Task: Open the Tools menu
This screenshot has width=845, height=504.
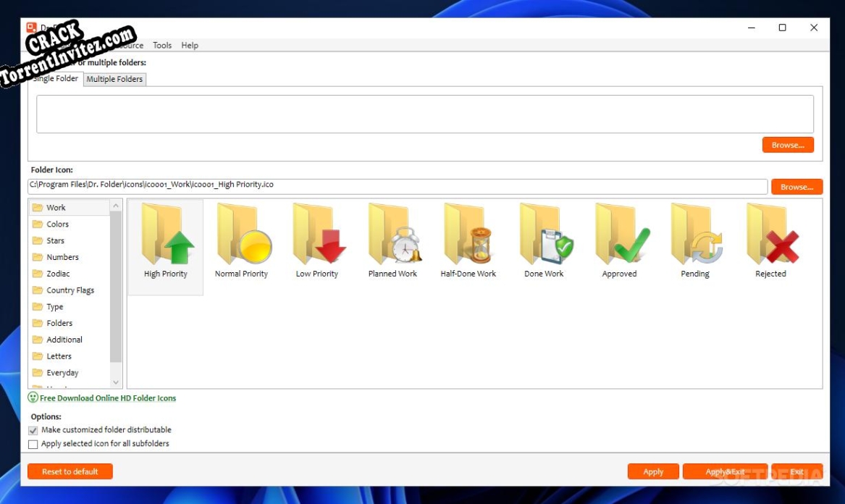Action: pyautogui.click(x=161, y=45)
